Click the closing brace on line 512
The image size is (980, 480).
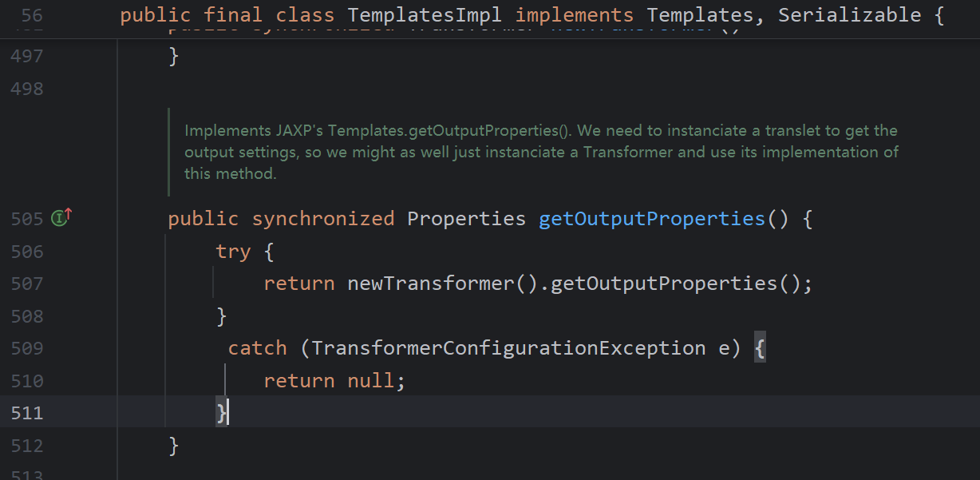[174, 445]
